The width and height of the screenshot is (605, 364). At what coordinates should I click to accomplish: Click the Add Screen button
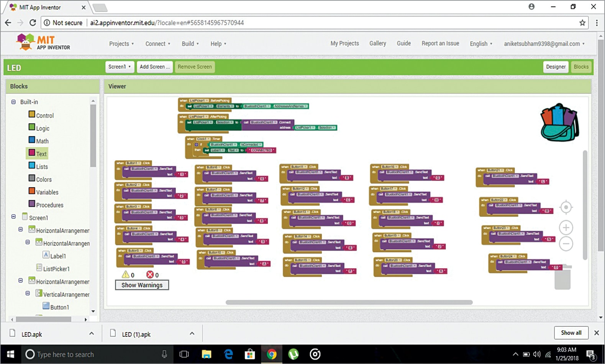[154, 67]
